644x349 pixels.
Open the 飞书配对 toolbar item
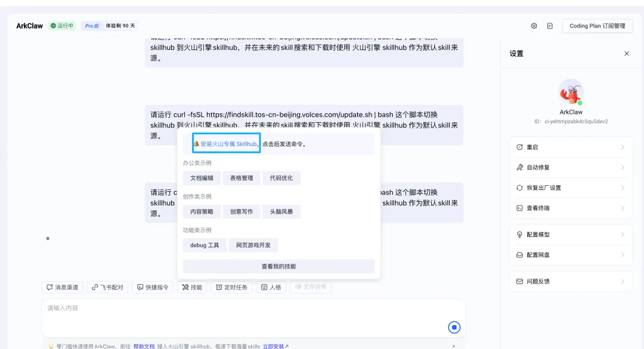pyautogui.click(x=107, y=287)
